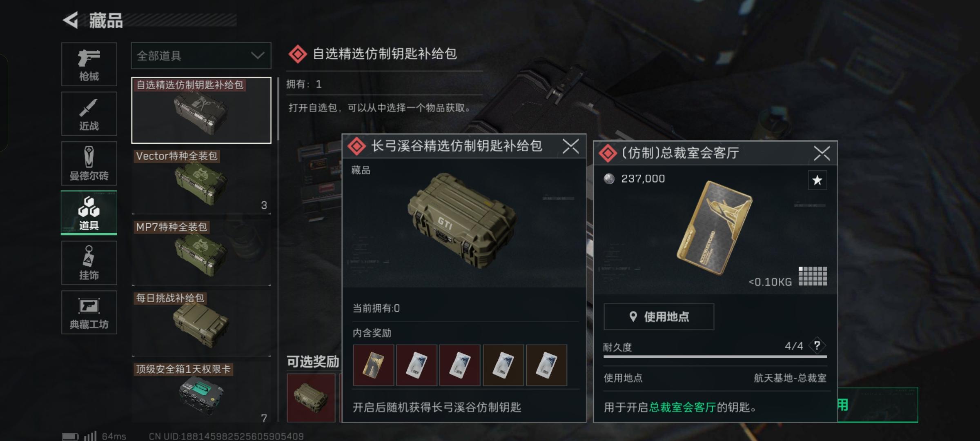Image resolution: width=980 pixels, height=441 pixels.
Task: Select Vector特种全装包 from item list
Action: tap(201, 181)
